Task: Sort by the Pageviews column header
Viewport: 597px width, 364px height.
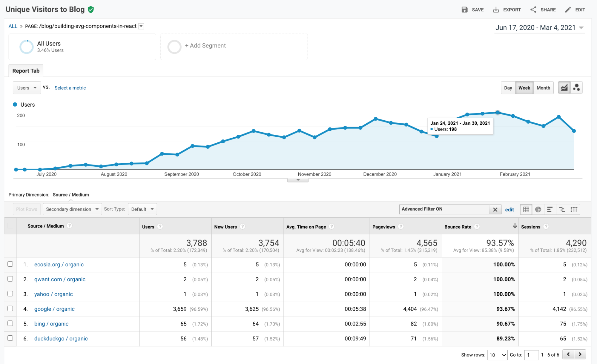Action: pyautogui.click(x=384, y=227)
